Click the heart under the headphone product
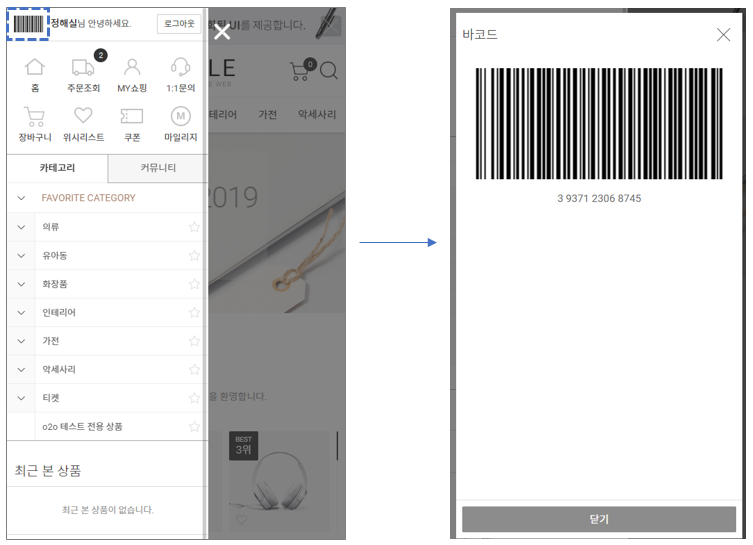The height and width of the screenshot is (545, 753). point(242,520)
